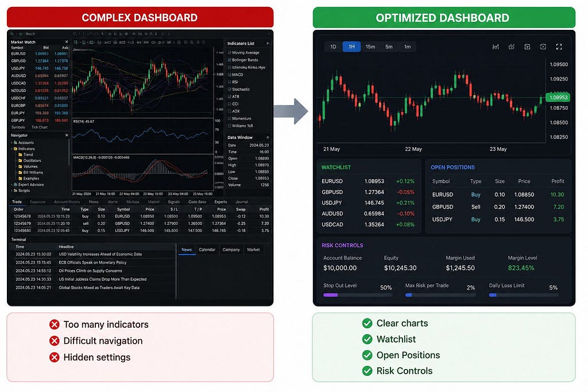Viewport: 588px width, 392px height.
Task: Open the chart indicators icon
Action: tap(511, 47)
